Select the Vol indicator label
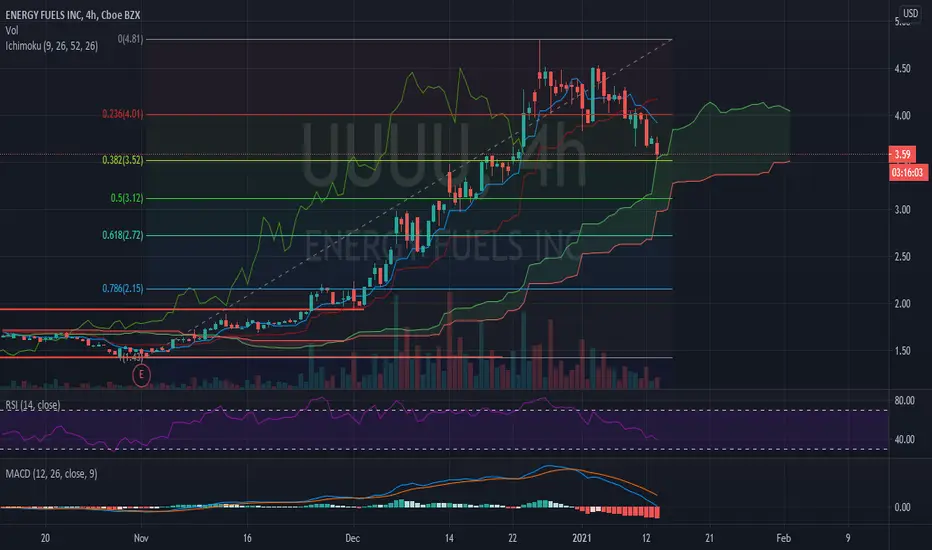The height and width of the screenshot is (550, 932). pos(11,30)
